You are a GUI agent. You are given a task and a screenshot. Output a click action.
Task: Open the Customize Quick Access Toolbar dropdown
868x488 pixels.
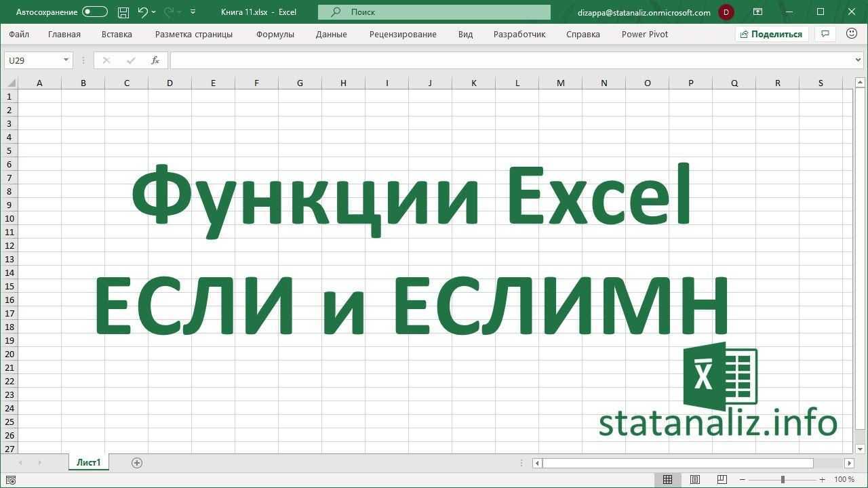(x=193, y=12)
